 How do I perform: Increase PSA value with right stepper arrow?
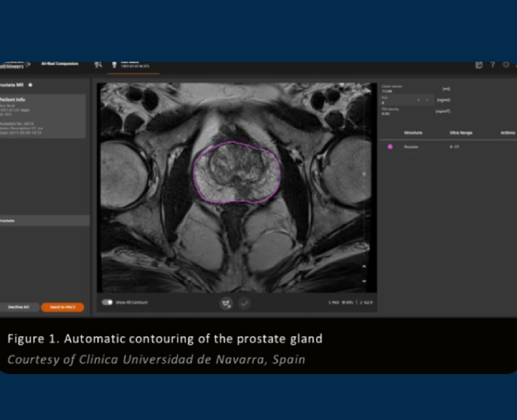pos(427,100)
